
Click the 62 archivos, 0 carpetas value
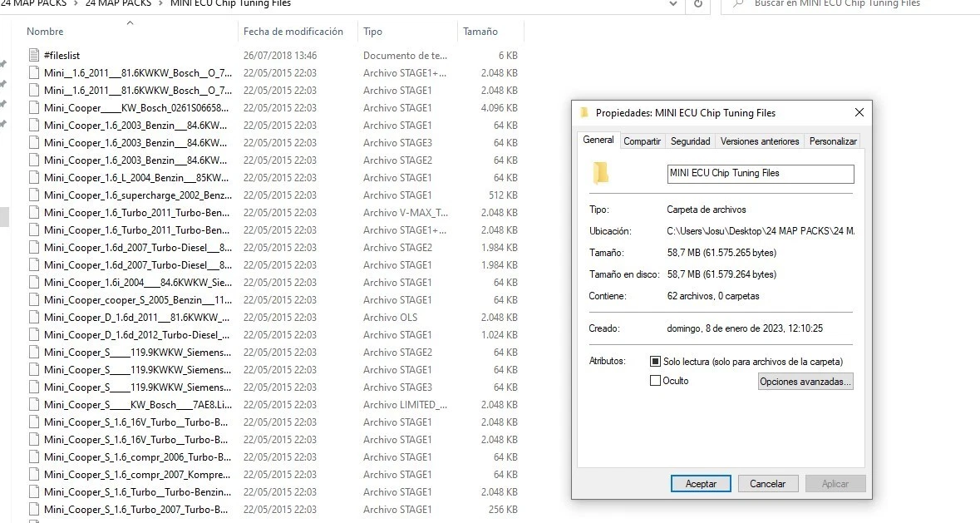(x=713, y=296)
